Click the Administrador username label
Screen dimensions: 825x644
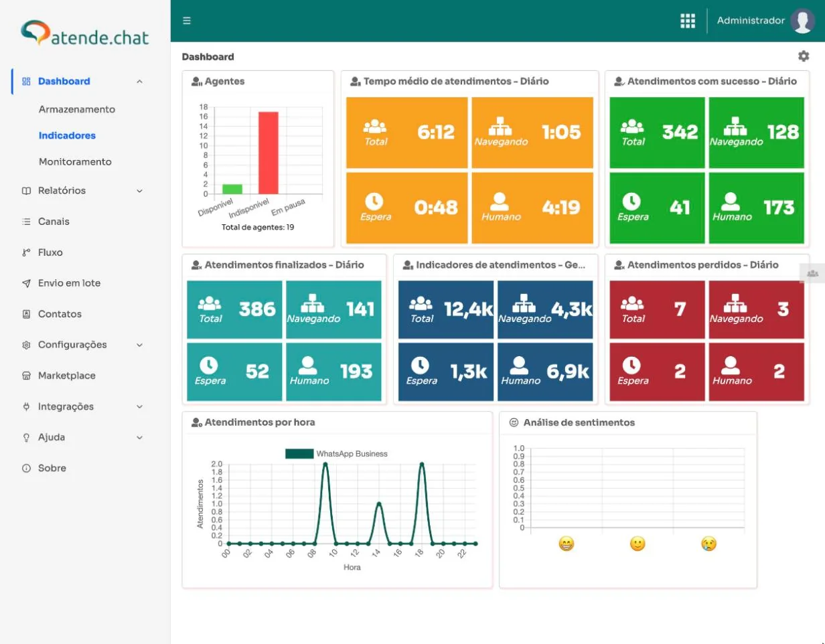pyautogui.click(x=751, y=21)
